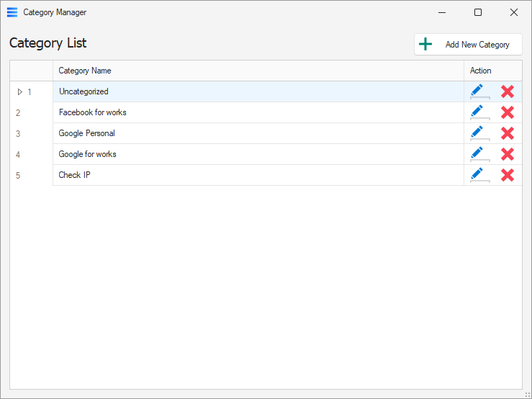This screenshot has width=532, height=399.
Task: Click the Add New Category button
Action: click(468, 45)
